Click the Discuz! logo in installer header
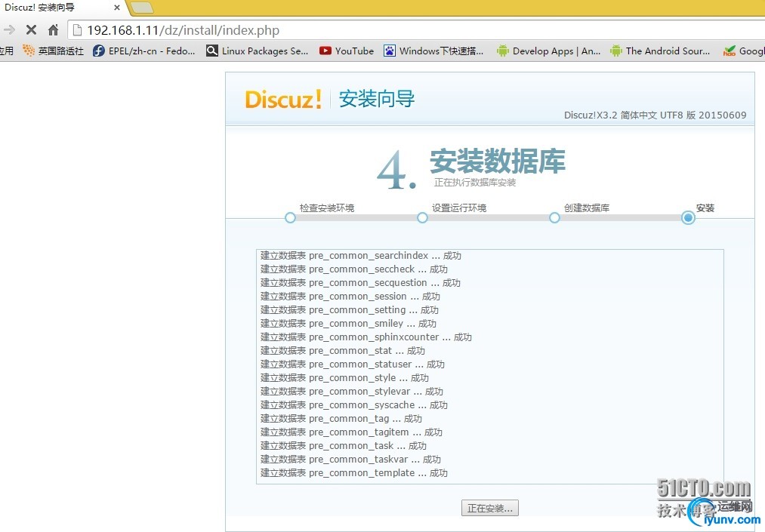765x532 pixels. [x=283, y=100]
